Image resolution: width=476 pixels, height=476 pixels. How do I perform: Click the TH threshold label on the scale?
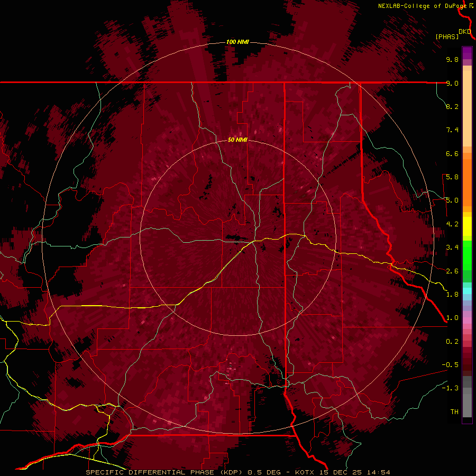454,412
